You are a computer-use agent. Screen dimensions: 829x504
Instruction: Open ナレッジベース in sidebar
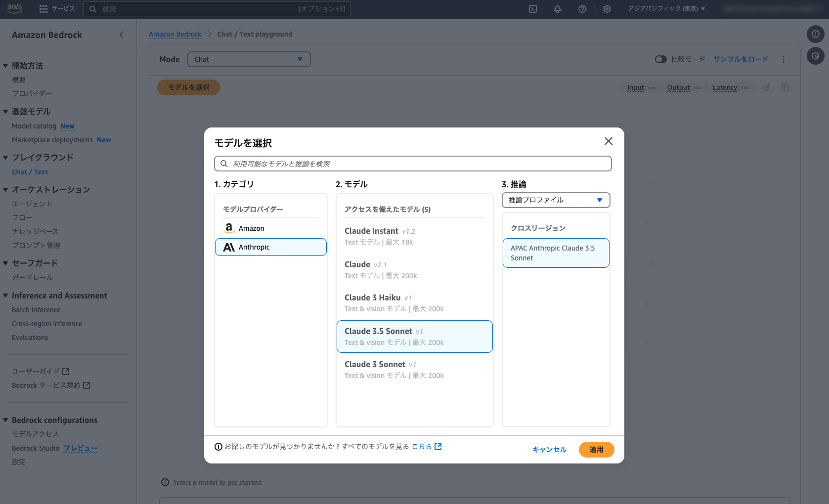pos(35,231)
